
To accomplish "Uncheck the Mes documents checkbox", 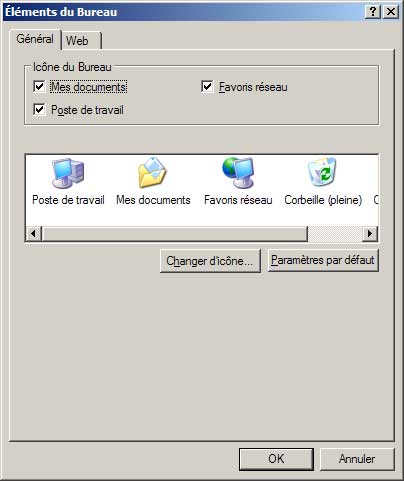I will [39, 87].
